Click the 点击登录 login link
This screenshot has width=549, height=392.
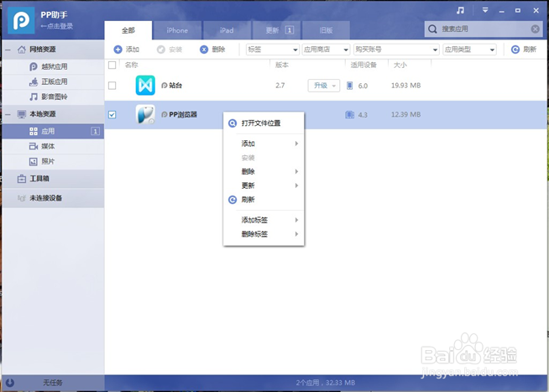pyautogui.click(x=57, y=26)
